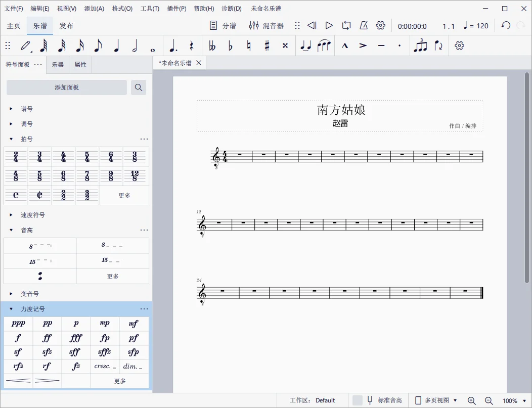Click the 添加面板 button
Screen dimensions: 532x408
point(67,87)
